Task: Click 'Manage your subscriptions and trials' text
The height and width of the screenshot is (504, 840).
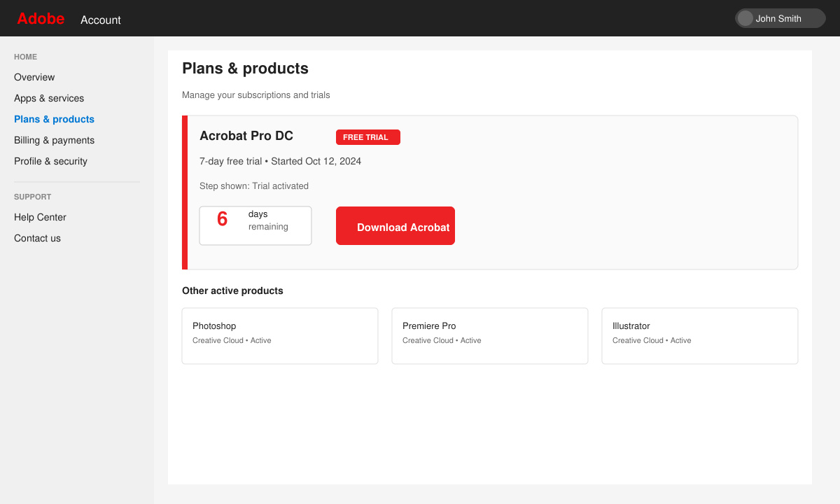Action: (x=255, y=94)
